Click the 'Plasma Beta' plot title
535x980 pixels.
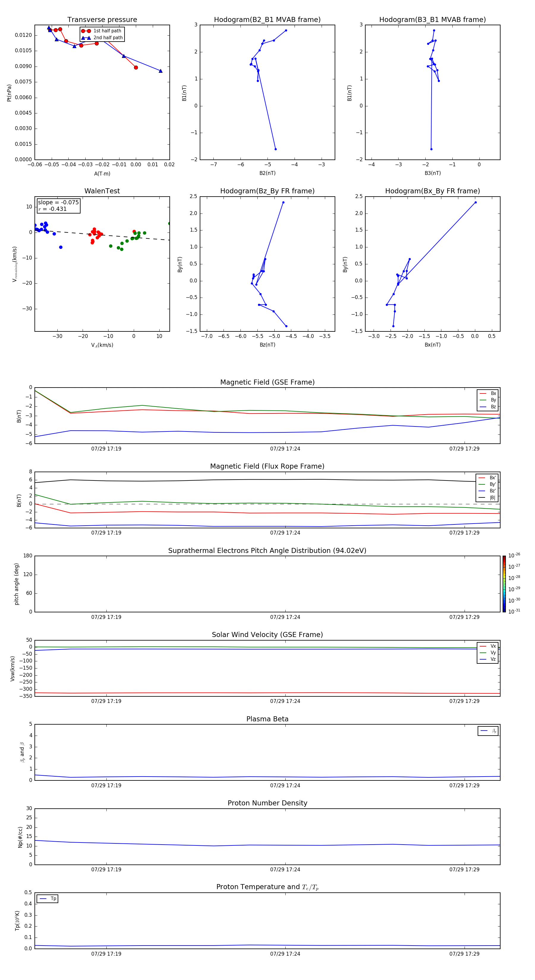point(267,719)
